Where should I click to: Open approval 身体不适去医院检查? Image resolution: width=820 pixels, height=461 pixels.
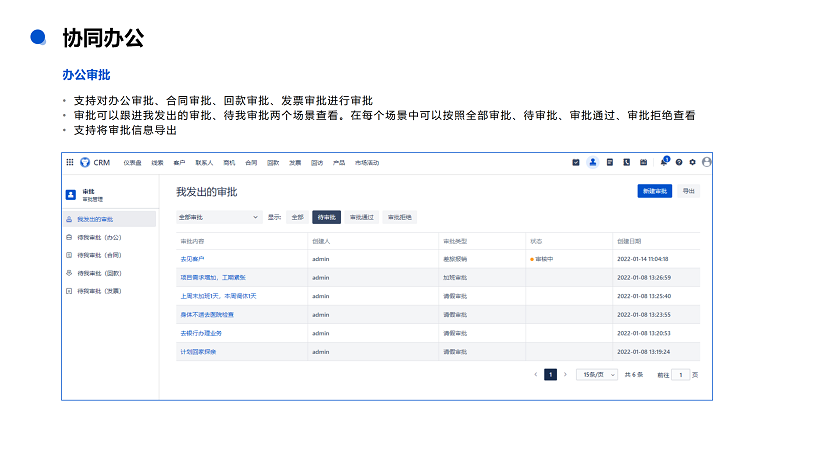pyautogui.click(x=207, y=315)
